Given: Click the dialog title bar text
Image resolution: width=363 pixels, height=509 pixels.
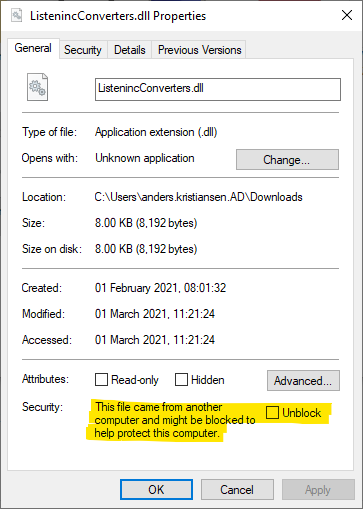Looking at the screenshot, I should click(x=118, y=16).
